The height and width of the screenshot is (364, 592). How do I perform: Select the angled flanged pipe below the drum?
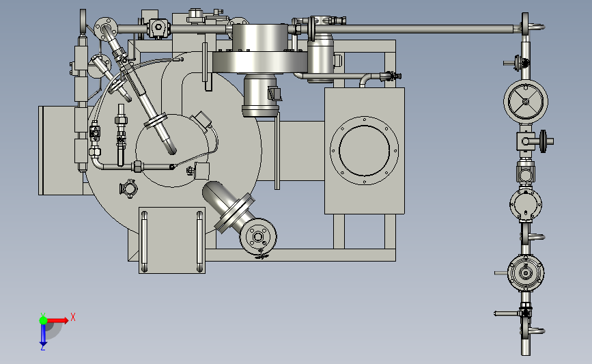[x=240, y=218]
